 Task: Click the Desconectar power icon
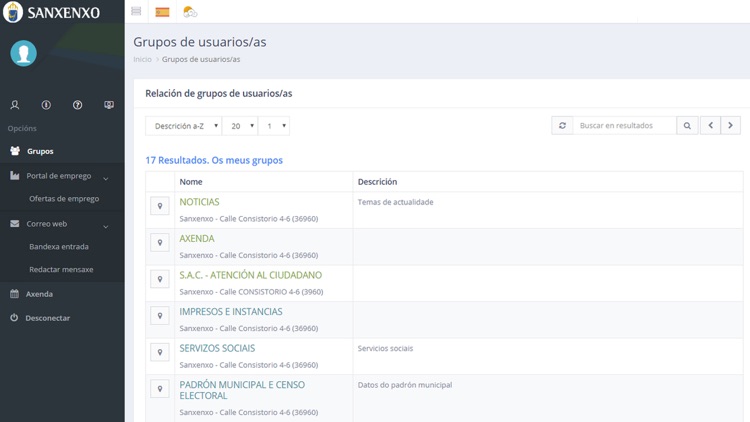pos(14,317)
